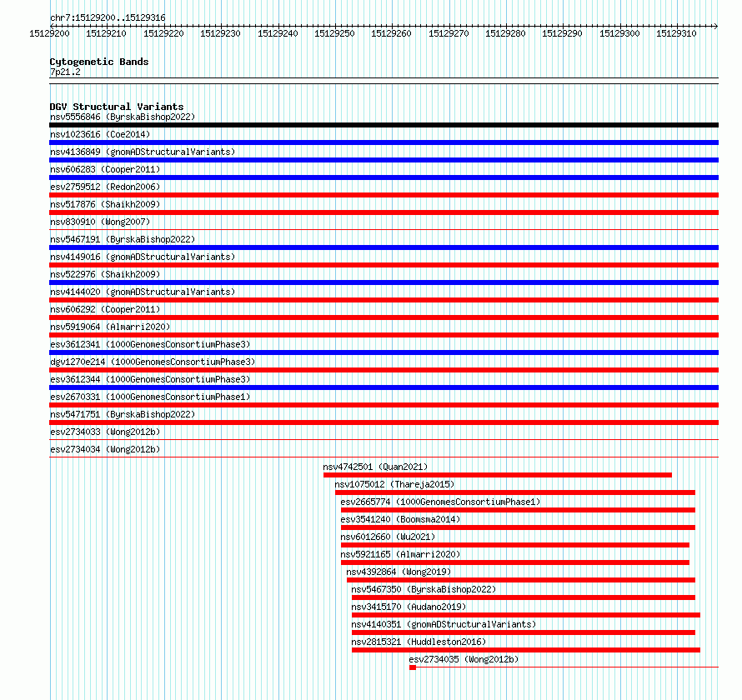Click ruler position 15129220
742x700 pixels.
[163, 33]
